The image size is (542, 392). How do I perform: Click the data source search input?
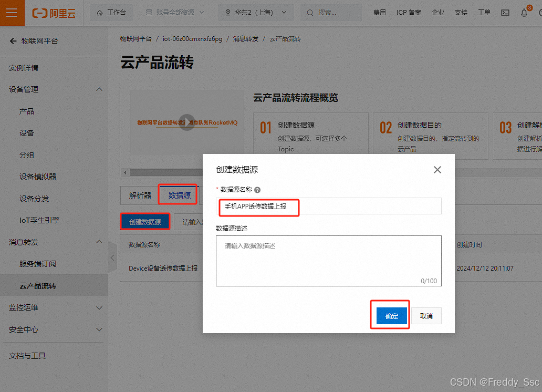coord(189,222)
